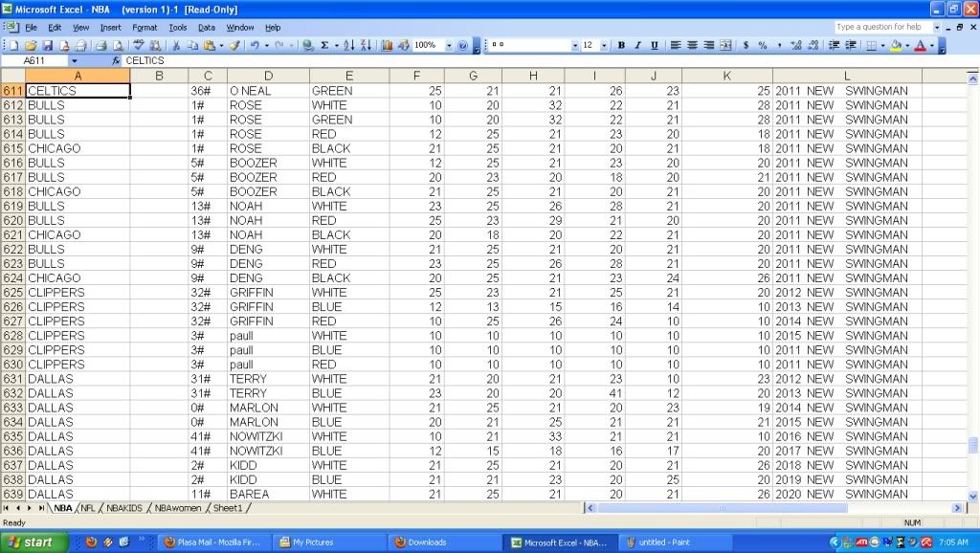Open Downloads window from the taskbar
Viewport: 980px width, 553px height.
(x=445, y=542)
